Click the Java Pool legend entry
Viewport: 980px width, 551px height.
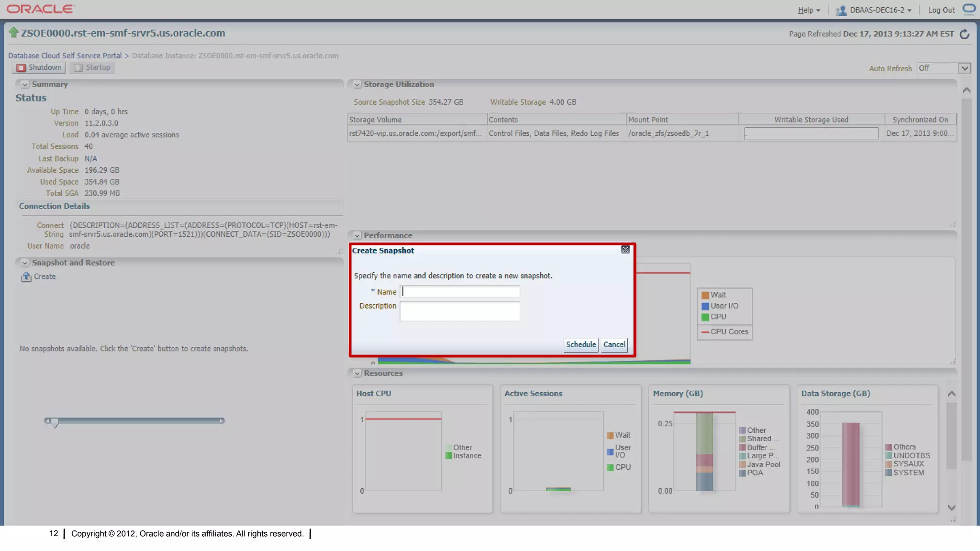point(759,464)
